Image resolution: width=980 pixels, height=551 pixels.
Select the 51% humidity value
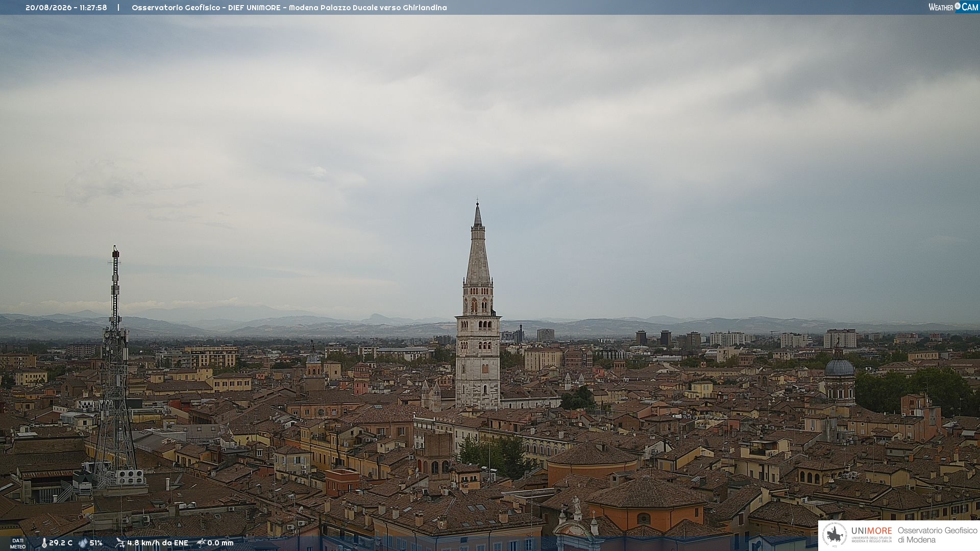click(96, 543)
